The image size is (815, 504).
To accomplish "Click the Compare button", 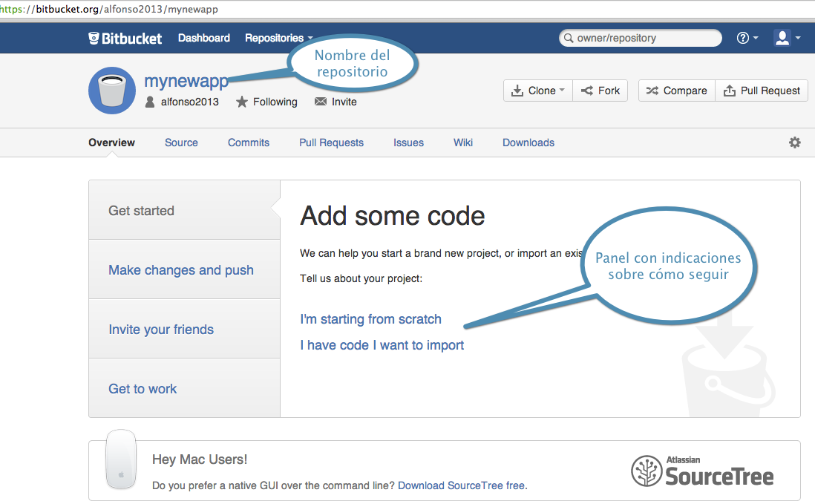I will [676, 91].
